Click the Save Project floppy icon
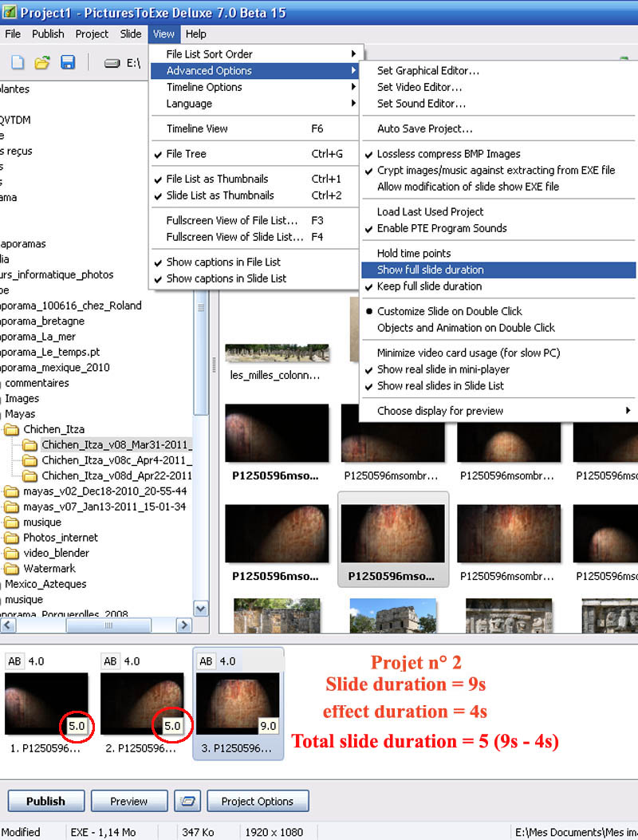The width and height of the screenshot is (638, 840). click(68, 62)
